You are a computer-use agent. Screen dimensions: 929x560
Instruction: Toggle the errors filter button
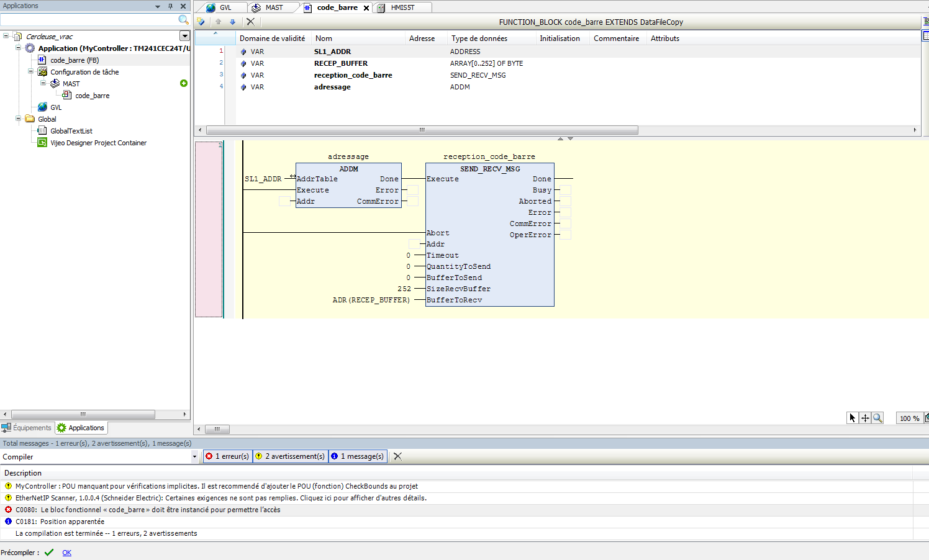coord(228,456)
